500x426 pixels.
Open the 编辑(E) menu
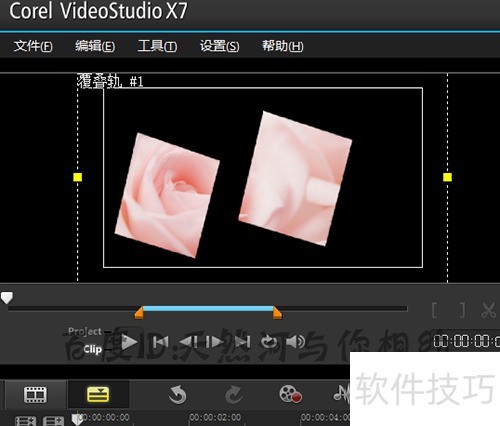(95, 46)
